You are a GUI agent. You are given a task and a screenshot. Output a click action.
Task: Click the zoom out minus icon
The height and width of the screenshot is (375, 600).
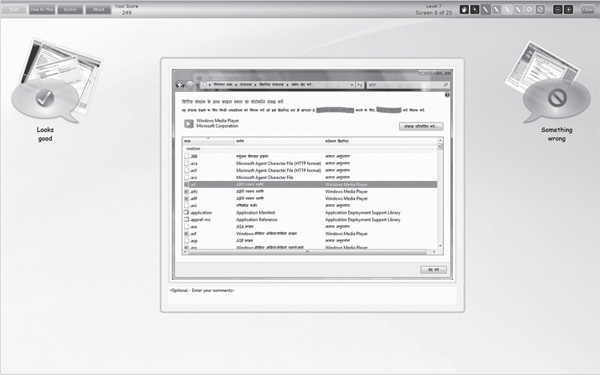tap(558, 10)
